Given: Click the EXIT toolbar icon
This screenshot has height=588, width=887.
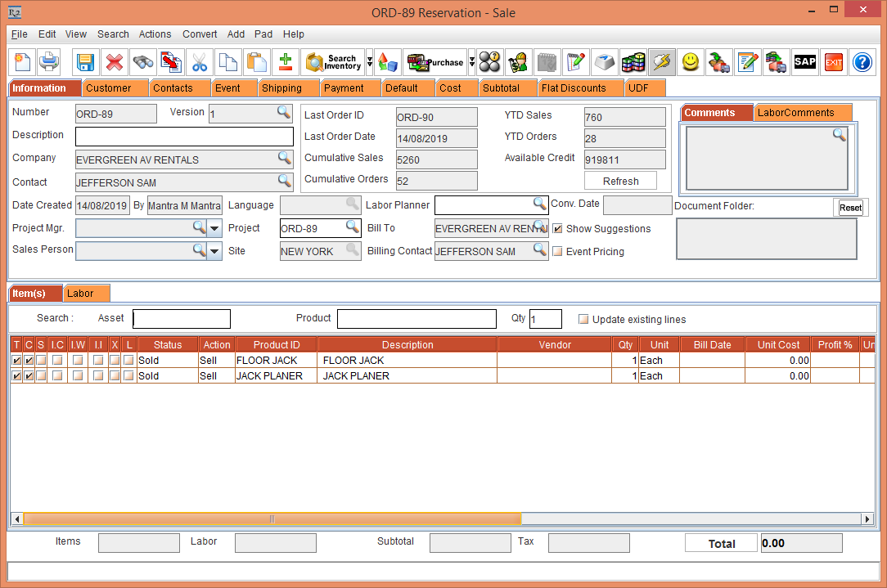Looking at the screenshot, I should pos(833,62).
